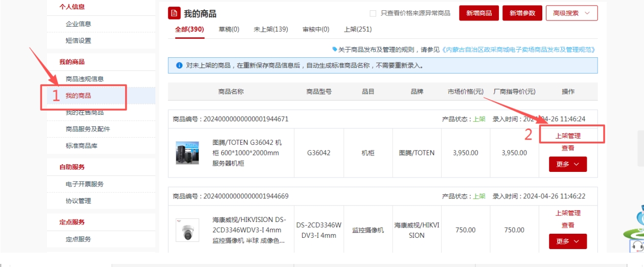This screenshot has width=644, height=267.
Task: Open the TOTEN server cabinet product thumbnail
Action: click(x=187, y=153)
